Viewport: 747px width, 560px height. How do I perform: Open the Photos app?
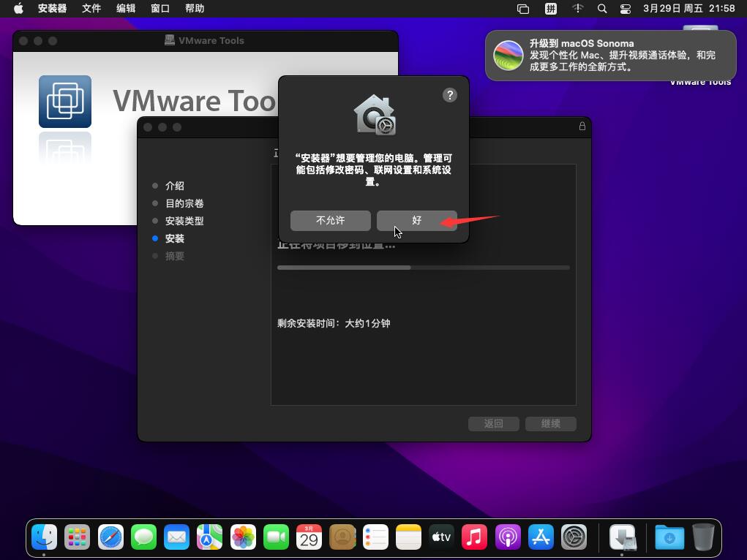pos(242,537)
